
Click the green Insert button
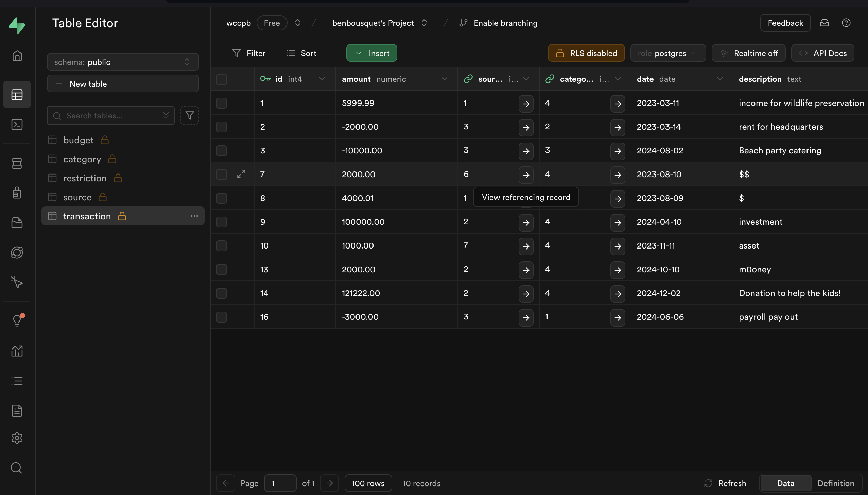coord(371,53)
